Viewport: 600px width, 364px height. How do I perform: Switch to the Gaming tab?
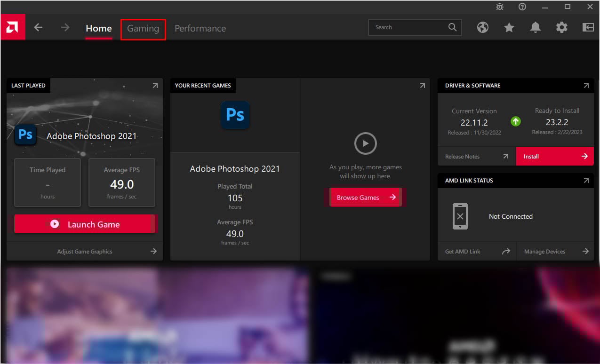click(143, 28)
